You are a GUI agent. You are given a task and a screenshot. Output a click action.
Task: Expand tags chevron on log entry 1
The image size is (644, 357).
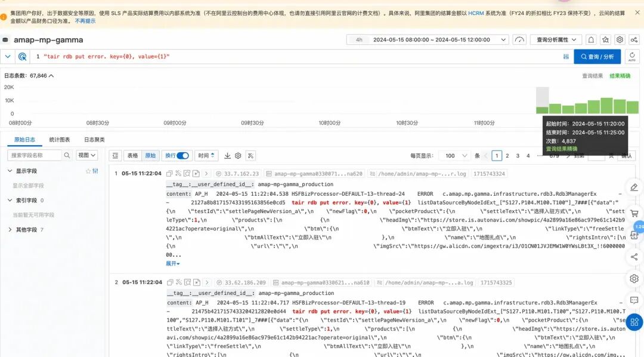pos(206,174)
